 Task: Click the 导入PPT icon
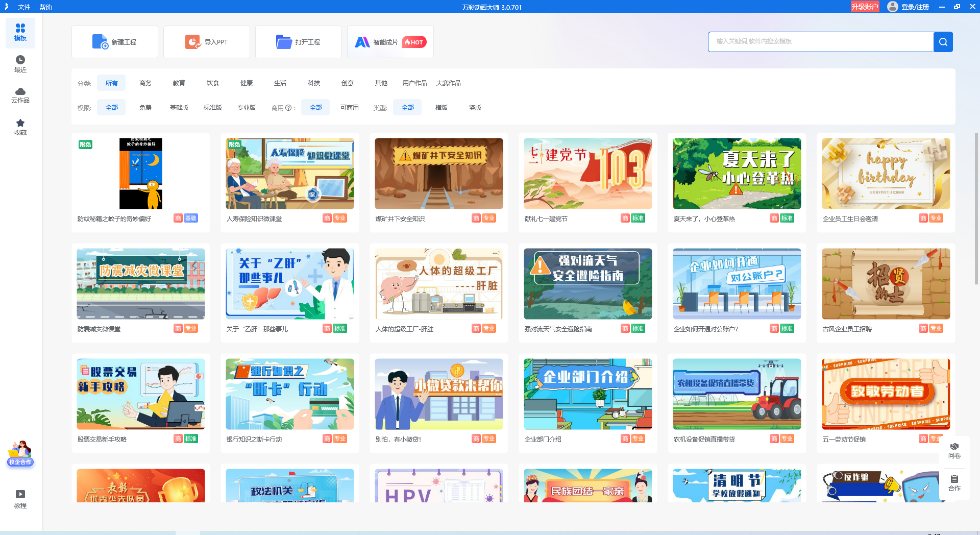(192, 42)
